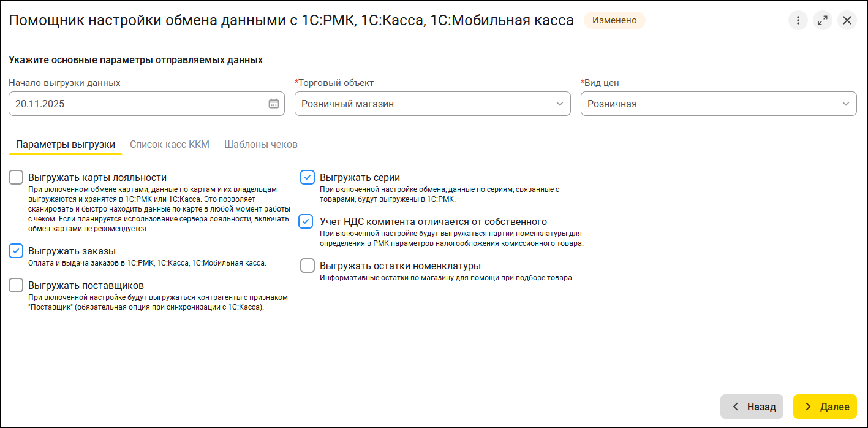Select the Параметры выгрузки tab

(x=66, y=145)
